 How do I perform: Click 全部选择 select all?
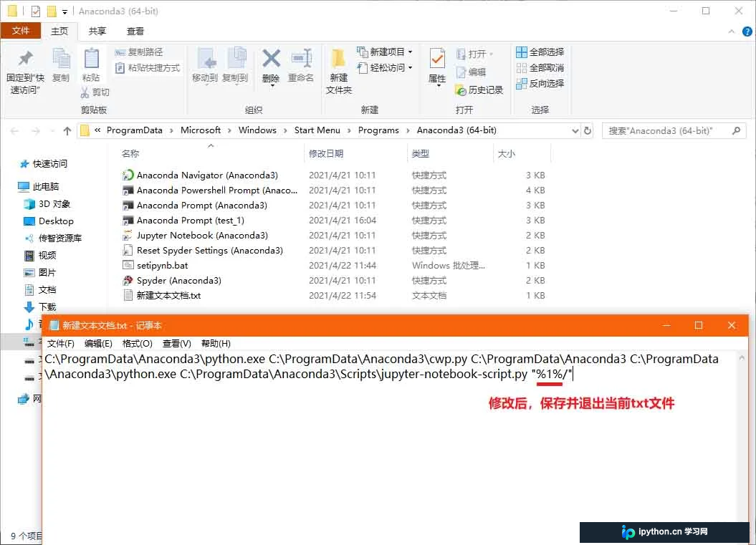point(540,52)
